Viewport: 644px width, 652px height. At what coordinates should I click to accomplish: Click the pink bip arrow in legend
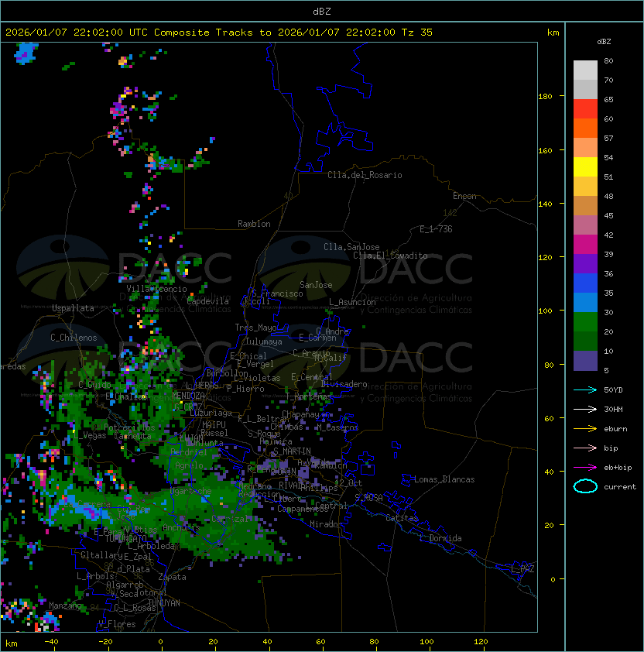click(x=585, y=448)
